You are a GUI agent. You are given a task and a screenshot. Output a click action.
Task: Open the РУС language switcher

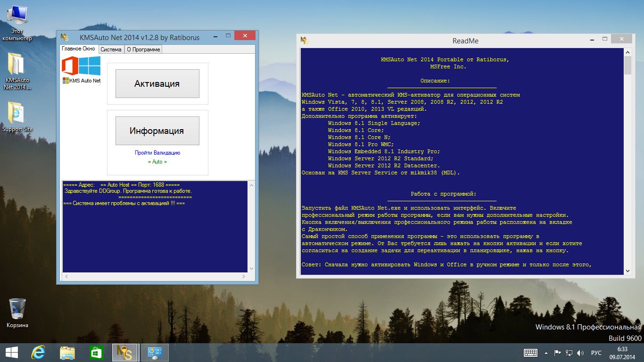coord(596,353)
